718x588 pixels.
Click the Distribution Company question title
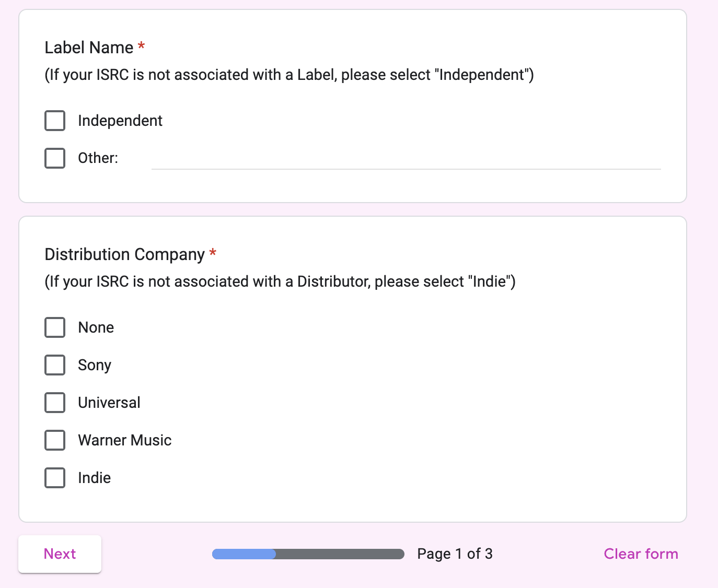point(124,254)
